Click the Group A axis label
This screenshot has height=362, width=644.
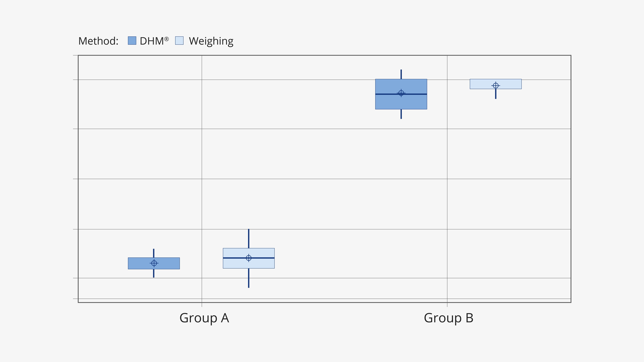click(204, 318)
